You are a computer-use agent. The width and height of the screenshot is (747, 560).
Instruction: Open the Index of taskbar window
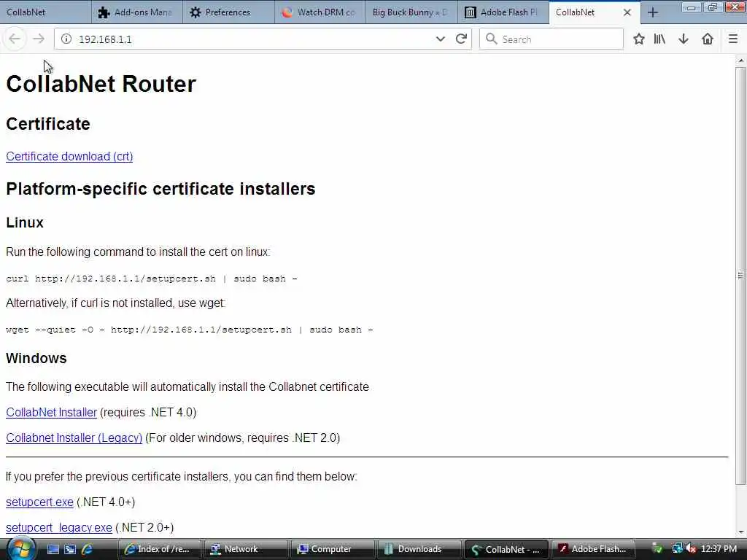pos(160,549)
